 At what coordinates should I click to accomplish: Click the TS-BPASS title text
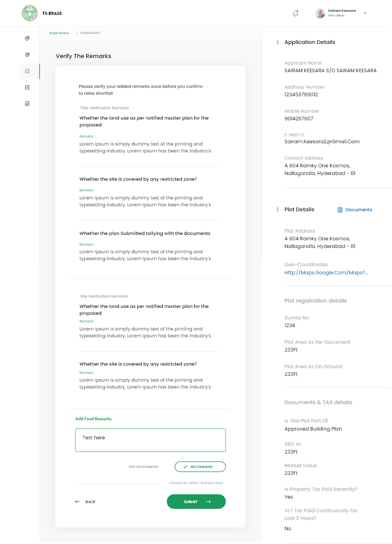(52, 13)
